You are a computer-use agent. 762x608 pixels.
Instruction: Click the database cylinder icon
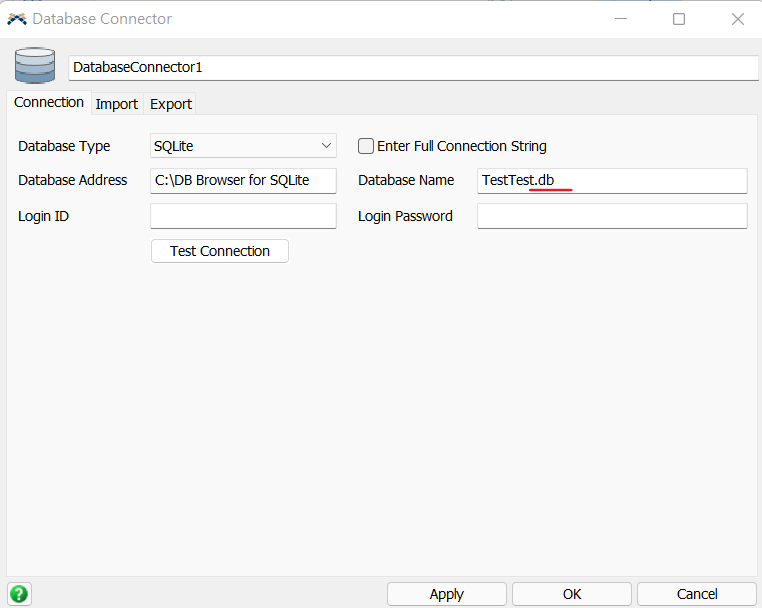(x=35, y=66)
